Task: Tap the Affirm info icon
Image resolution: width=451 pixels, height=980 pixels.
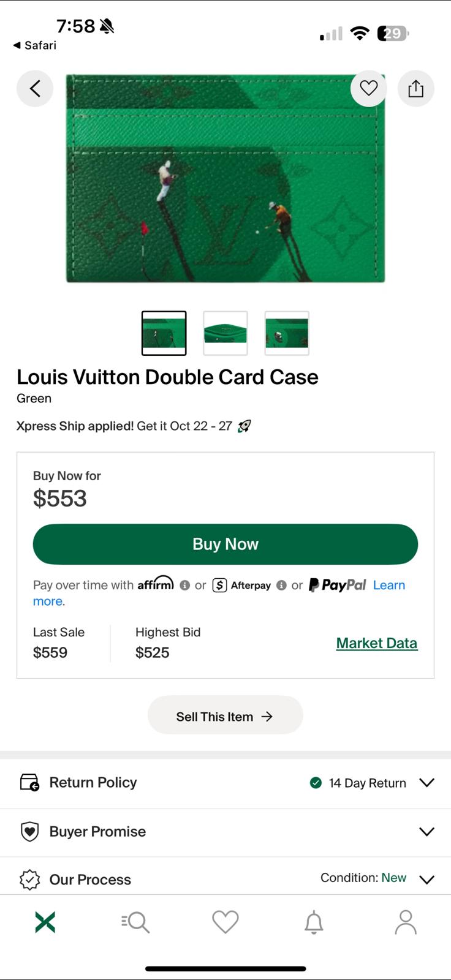Action: coord(184,586)
